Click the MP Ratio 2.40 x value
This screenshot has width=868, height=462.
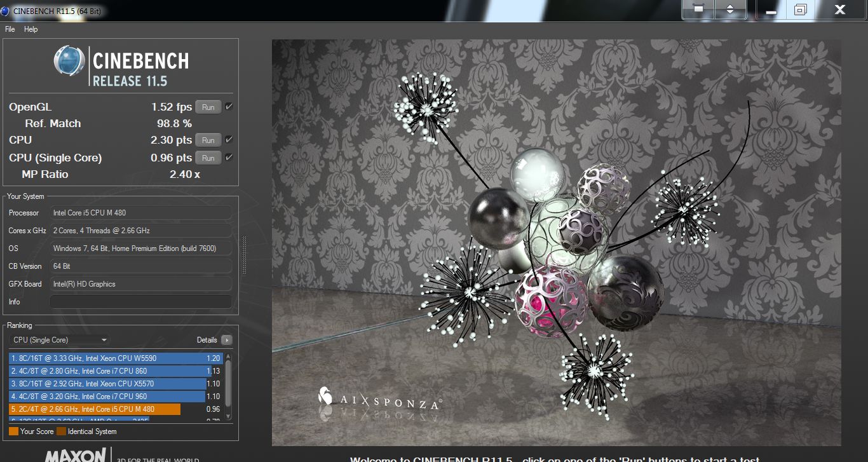point(184,174)
